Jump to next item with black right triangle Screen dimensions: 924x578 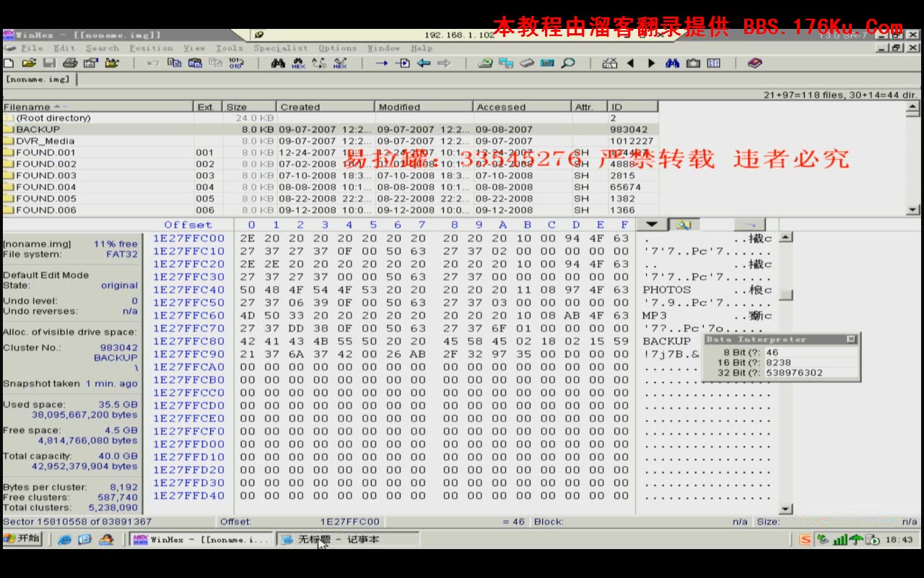click(x=651, y=64)
